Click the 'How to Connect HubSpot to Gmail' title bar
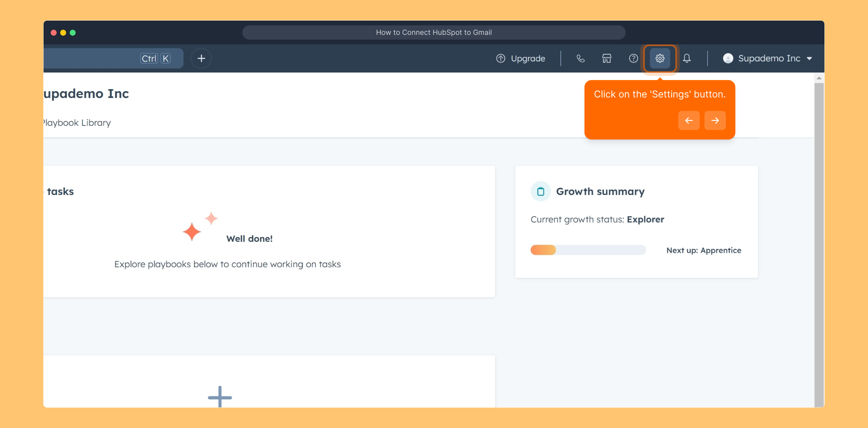The width and height of the screenshot is (868, 428). point(434,32)
